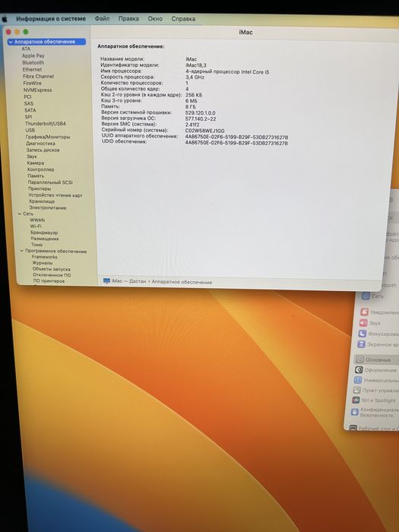The width and height of the screenshot is (399, 532).
Task: Select Контроллер in the sidebar
Action: (x=41, y=169)
